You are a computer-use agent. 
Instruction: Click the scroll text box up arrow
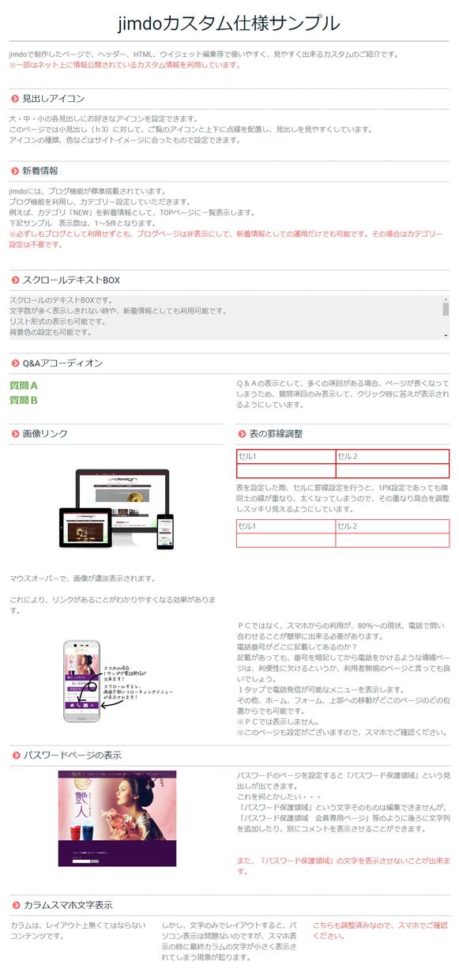point(446,300)
